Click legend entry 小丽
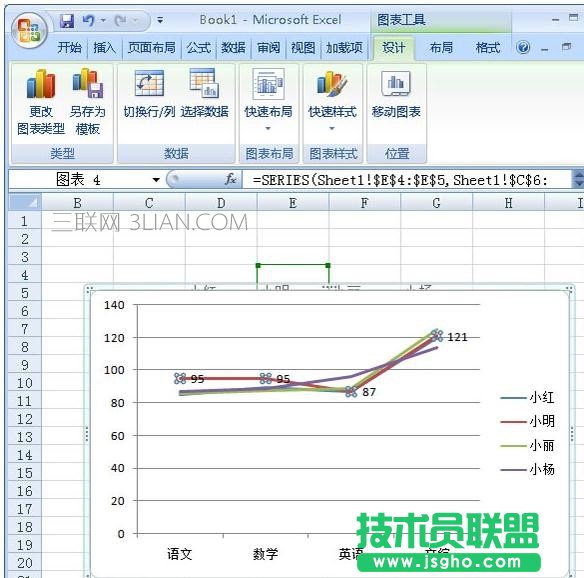The image size is (584, 578). click(x=527, y=445)
